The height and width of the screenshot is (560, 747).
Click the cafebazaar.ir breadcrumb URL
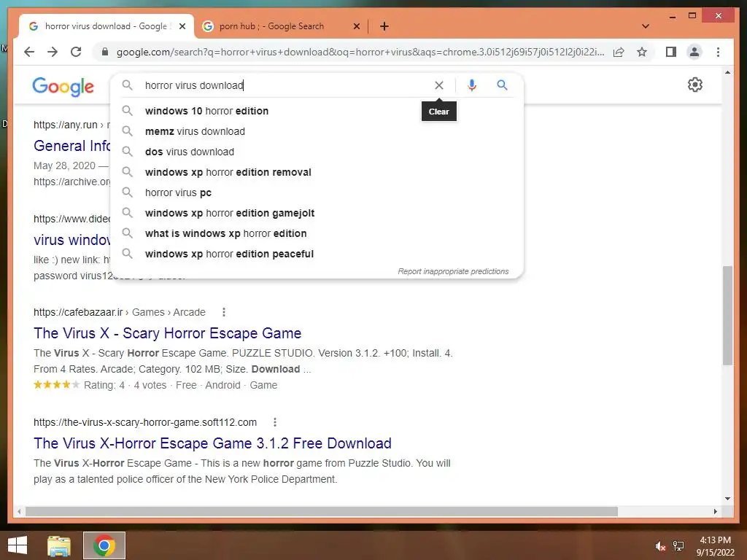(119, 312)
